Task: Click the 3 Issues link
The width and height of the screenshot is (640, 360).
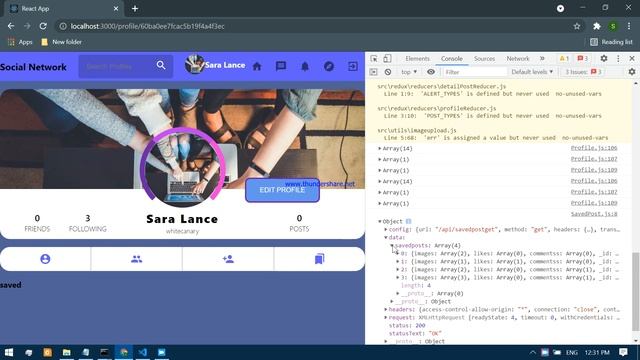Action: click(x=583, y=72)
